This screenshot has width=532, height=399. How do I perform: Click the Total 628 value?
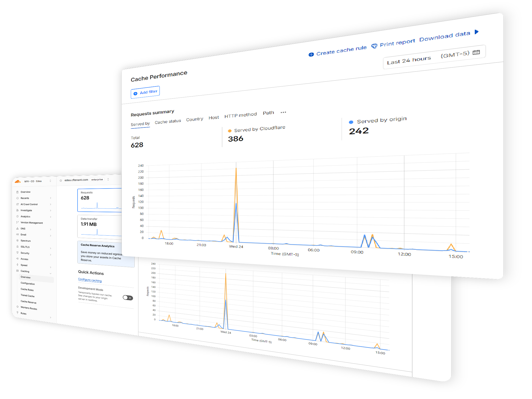pos(137,145)
